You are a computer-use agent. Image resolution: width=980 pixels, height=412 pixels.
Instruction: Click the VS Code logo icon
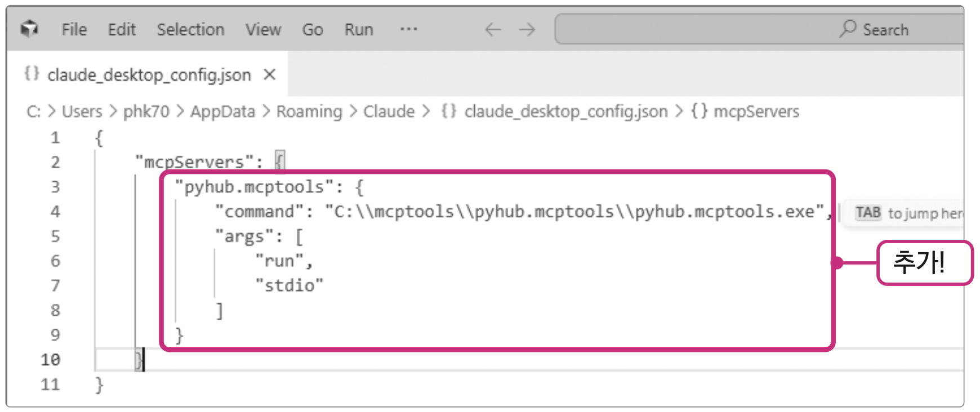tap(29, 29)
